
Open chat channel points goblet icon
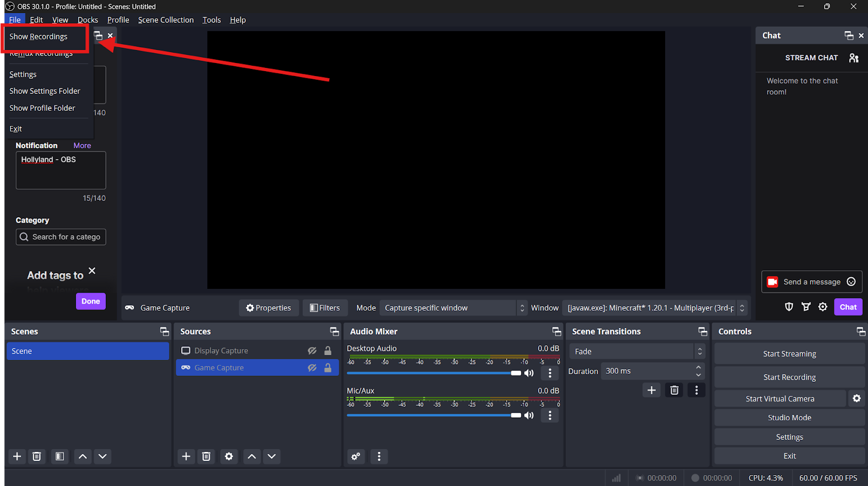pyautogui.click(x=806, y=307)
